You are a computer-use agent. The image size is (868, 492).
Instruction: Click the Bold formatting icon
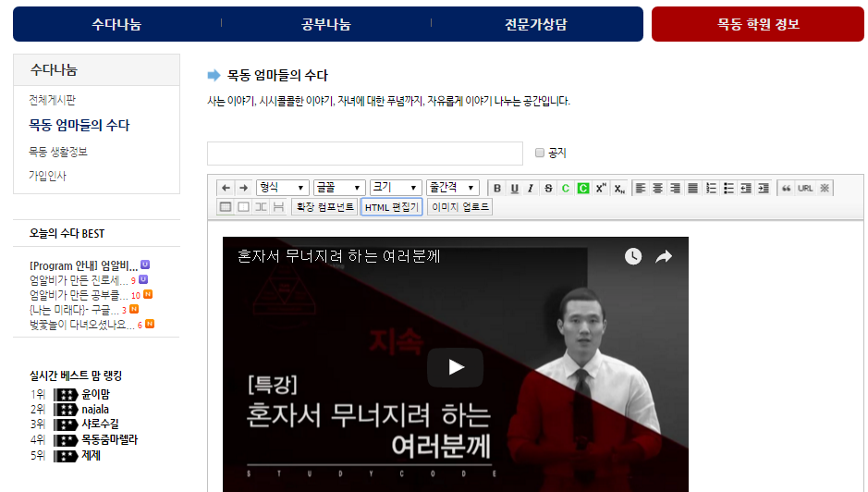tap(497, 188)
